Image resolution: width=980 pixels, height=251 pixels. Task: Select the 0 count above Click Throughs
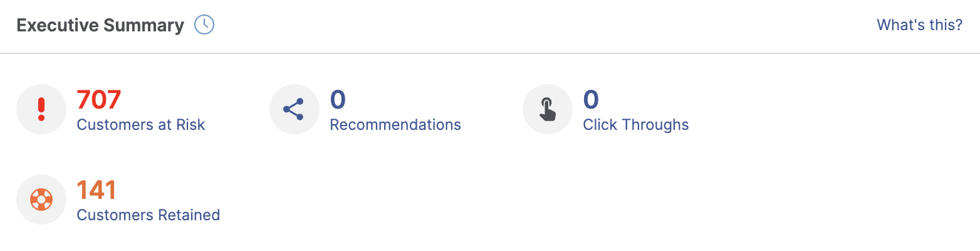pyautogui.click(x=591, y=99)
